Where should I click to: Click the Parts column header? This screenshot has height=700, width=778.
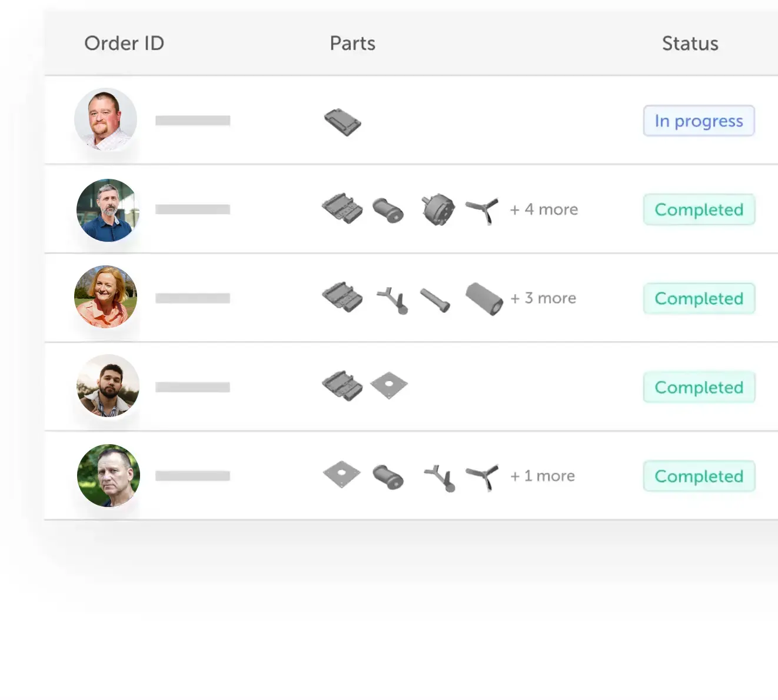click(353, 43)
